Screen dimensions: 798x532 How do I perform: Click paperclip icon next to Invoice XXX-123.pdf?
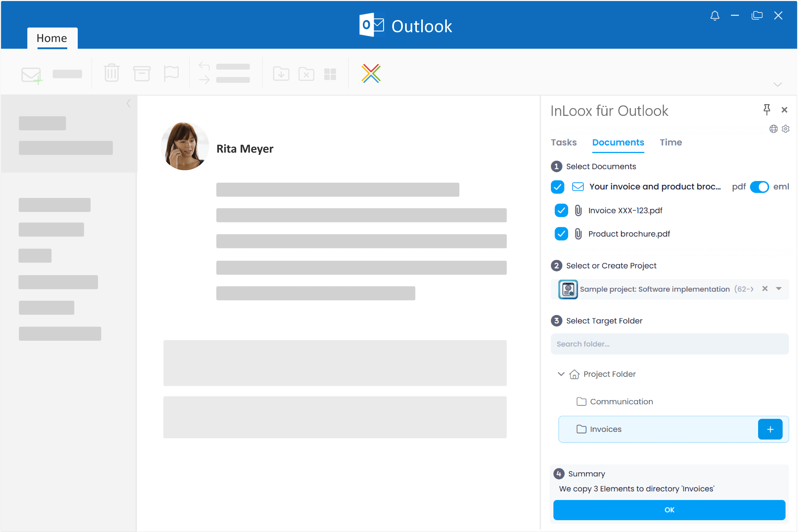(x=579, y=210)
